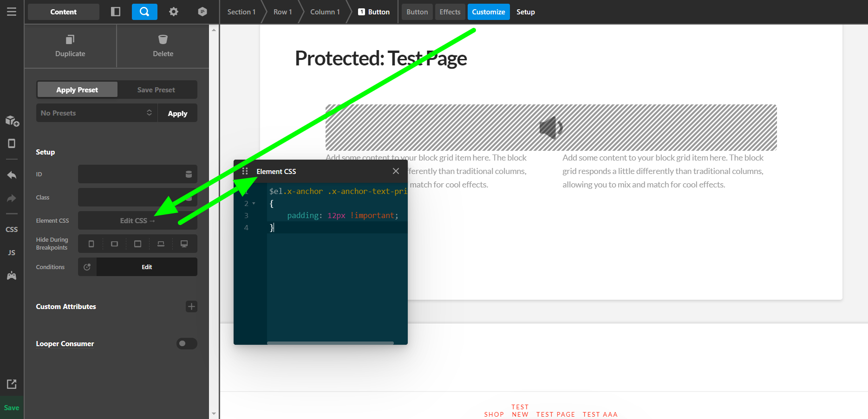Duplicate the selected element
The height and width of the screenshot is (419, 868).
[70, 46]
